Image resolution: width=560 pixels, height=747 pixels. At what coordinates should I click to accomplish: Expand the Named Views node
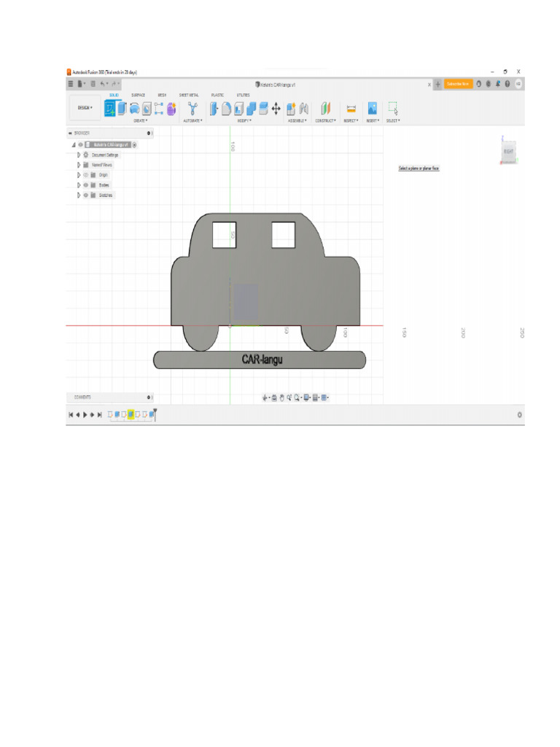point(79,165)
